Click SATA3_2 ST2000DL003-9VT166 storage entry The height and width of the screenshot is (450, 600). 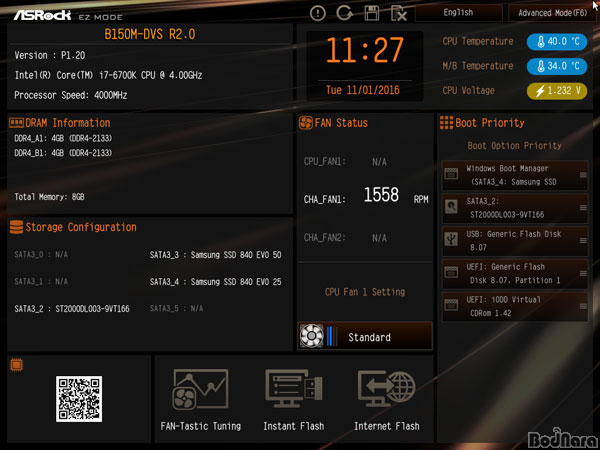click(x=72, y=309)
